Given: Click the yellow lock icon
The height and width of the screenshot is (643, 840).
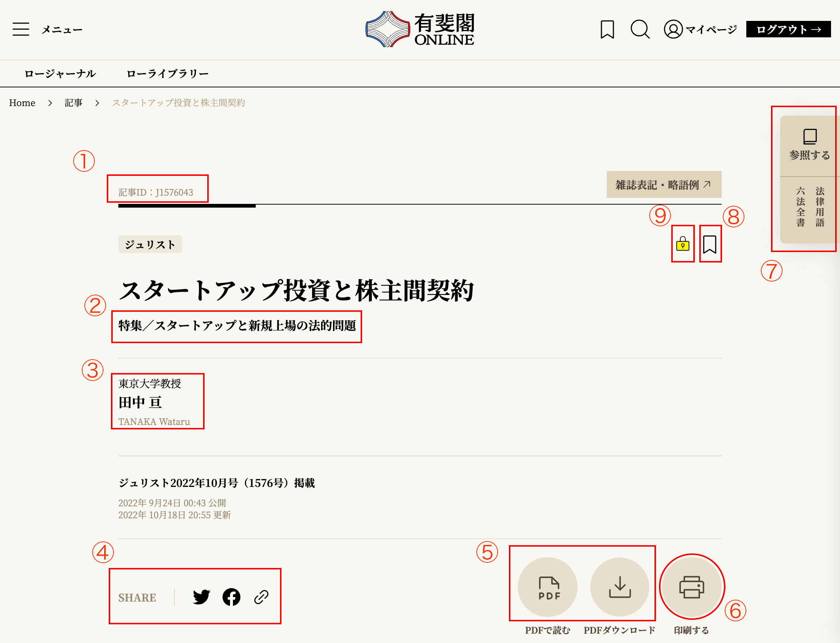Looking at the screenshot, I should click(x=683, y=244).
